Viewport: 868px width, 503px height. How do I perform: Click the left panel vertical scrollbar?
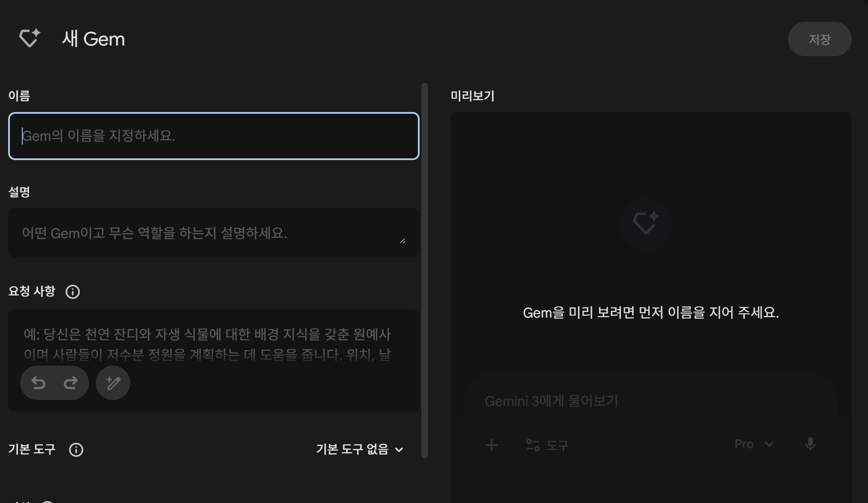tap(425, 270)
